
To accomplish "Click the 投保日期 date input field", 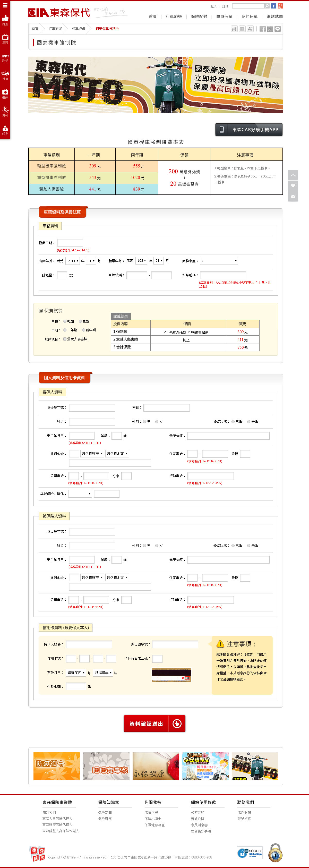I will pos(70,243).
